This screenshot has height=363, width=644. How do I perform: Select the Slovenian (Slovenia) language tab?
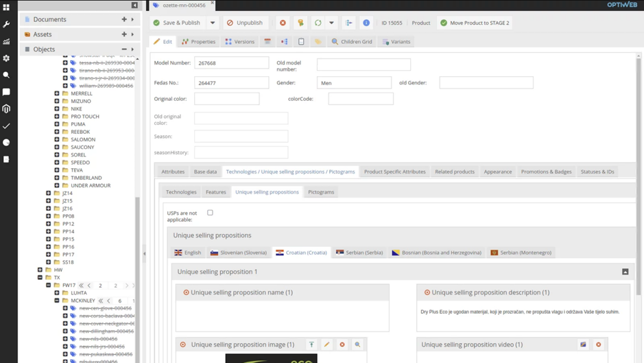click(x=239, y=253)
